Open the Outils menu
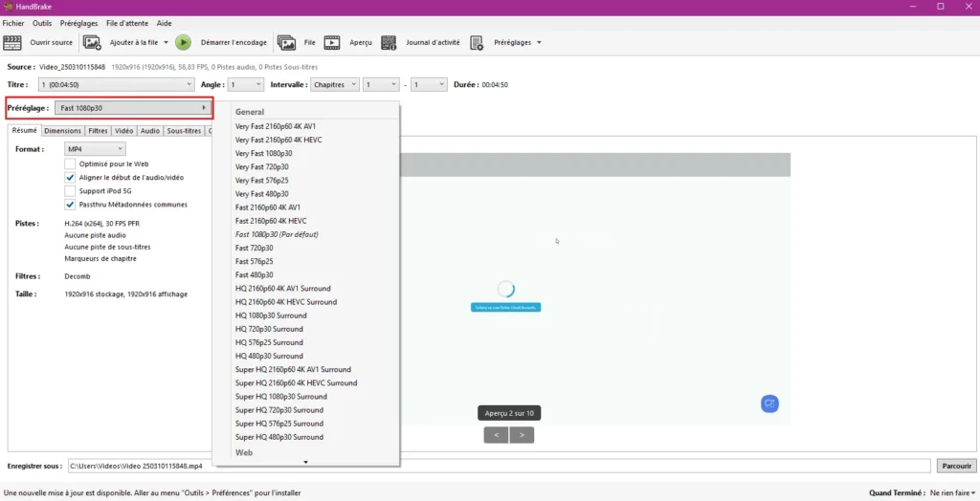The height and width of the screenshot is (501, 980). coord(42,23)
